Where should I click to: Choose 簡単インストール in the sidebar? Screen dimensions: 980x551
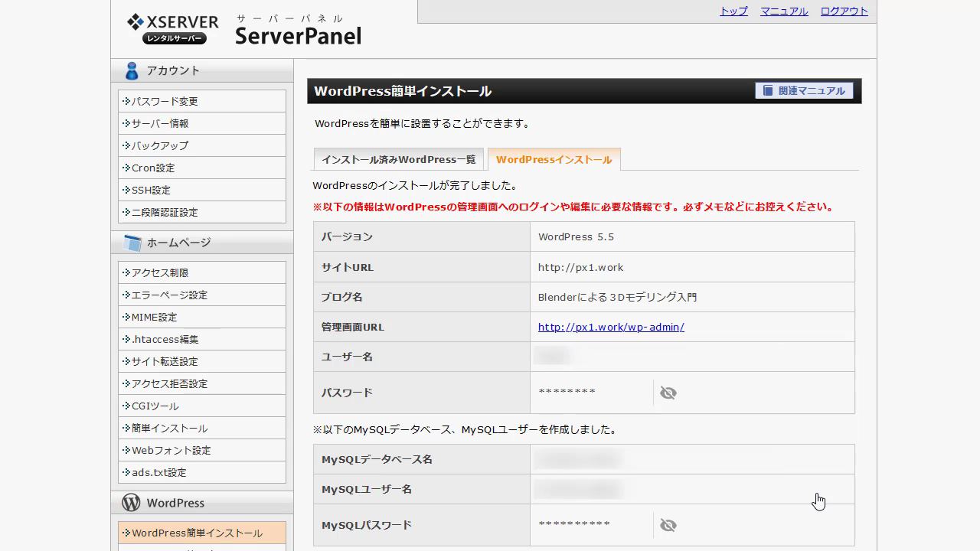coord(169,428)
